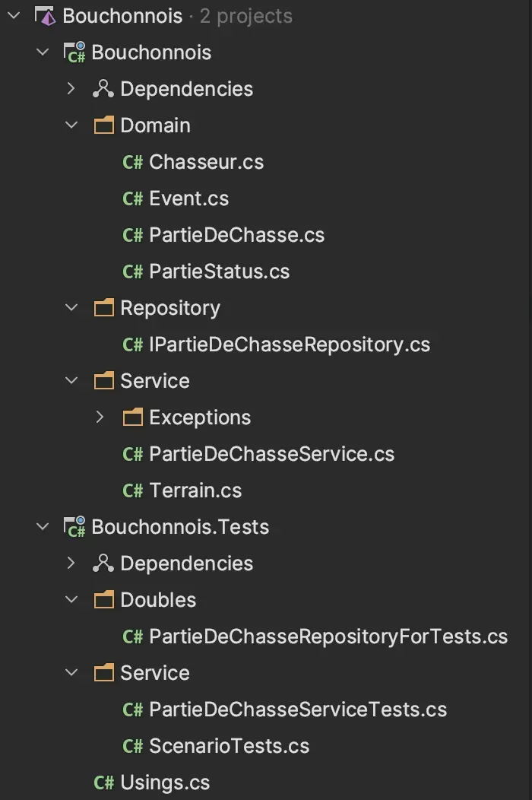
Task: Click the Domain folder icon
Action: (x=104, y=125)
